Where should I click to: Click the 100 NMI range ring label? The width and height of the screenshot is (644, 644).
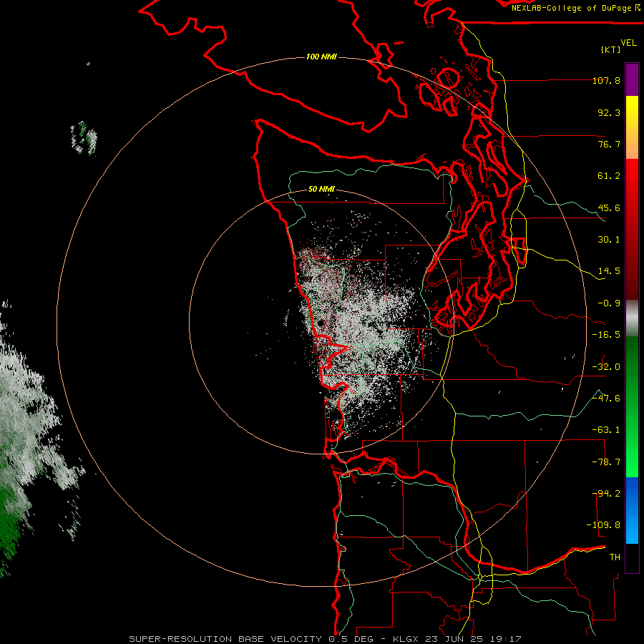321,57
